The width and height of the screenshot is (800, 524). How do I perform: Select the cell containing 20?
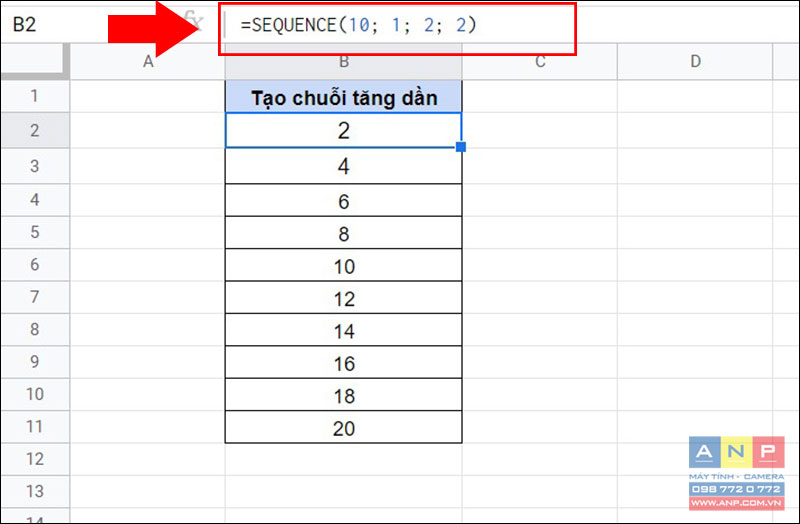[343, 427]
